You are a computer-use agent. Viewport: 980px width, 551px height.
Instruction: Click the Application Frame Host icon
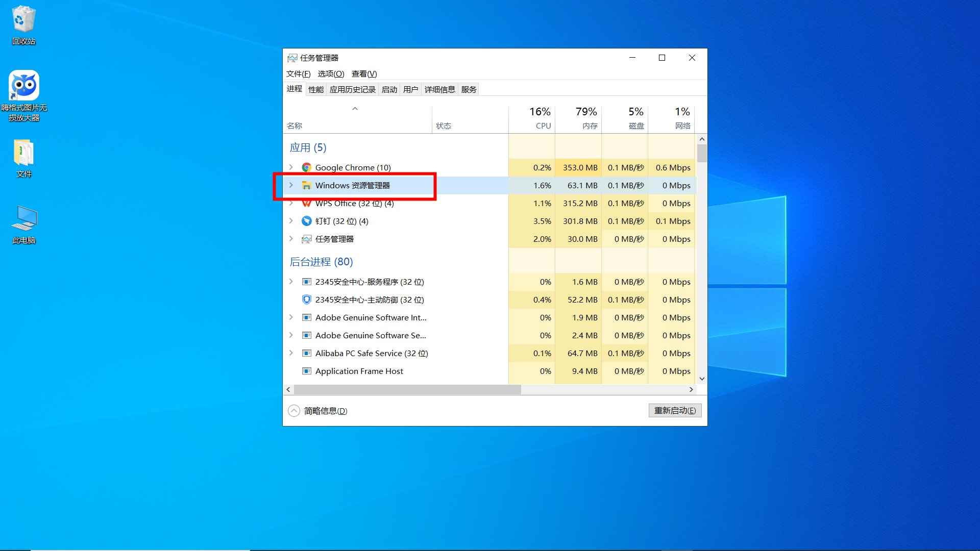point(306,371)
